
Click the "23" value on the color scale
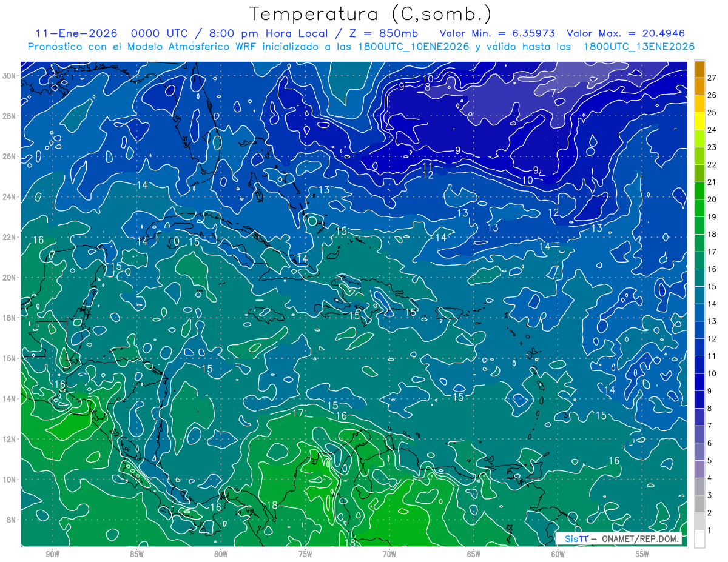(x=712, y=147)
